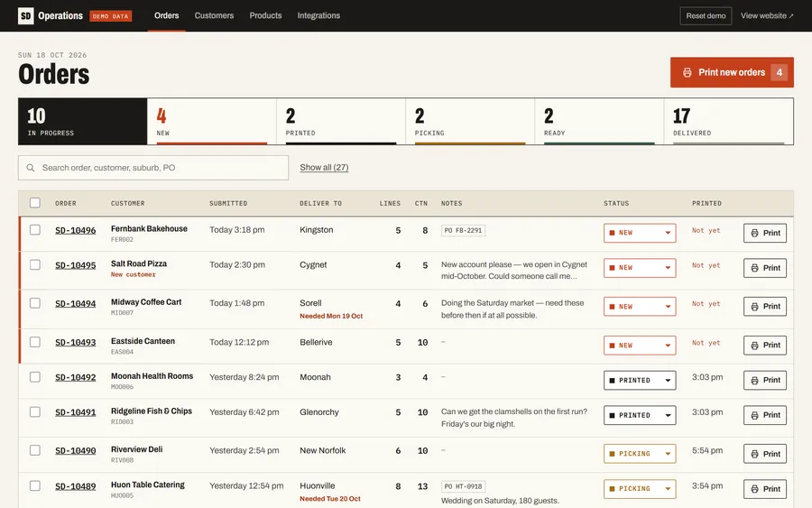Click the SD logo icon
The image size is (812, 508).
26,15
